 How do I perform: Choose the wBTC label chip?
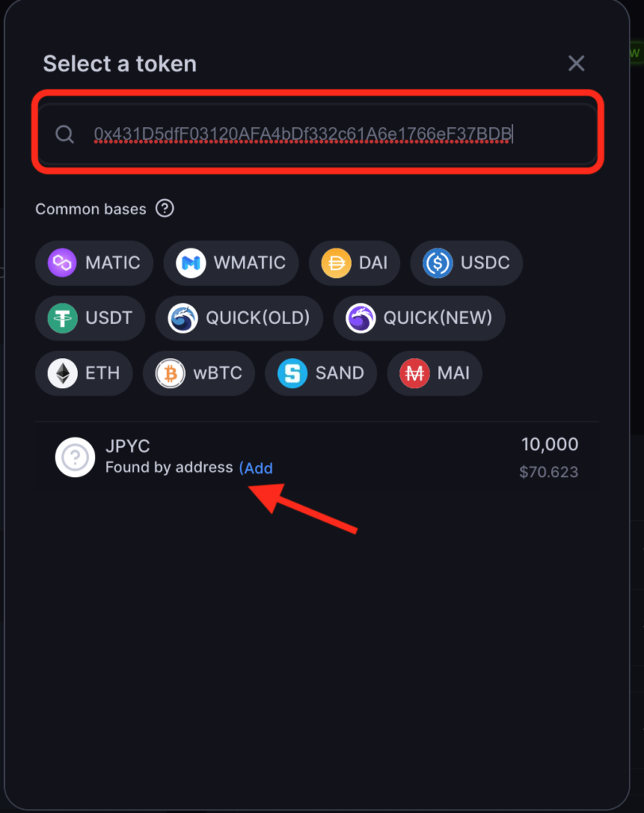pos(199,373)
